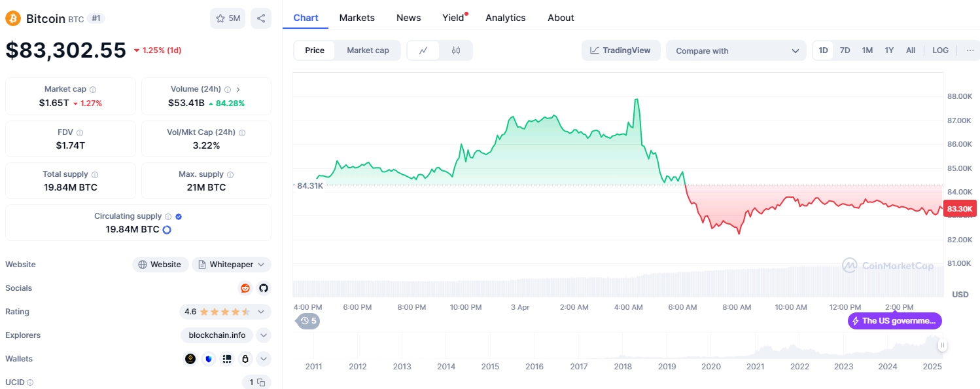Open the GitHub social link icon

point(263,288)
